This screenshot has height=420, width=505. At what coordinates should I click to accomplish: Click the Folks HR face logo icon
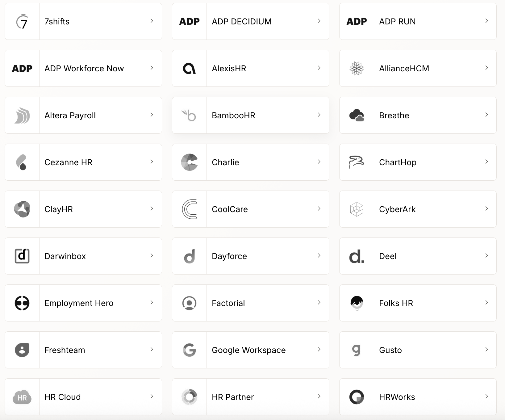[x=357, y=303]
